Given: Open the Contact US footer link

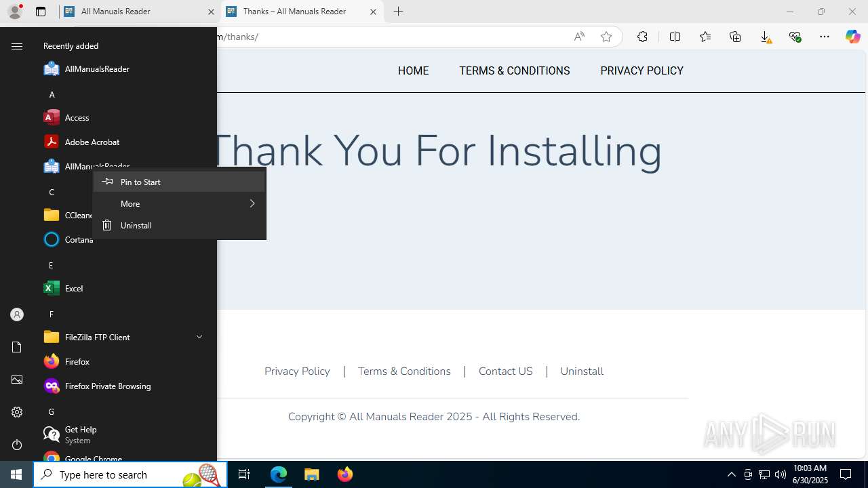Looking at the screenshot, I should [506, 371].
